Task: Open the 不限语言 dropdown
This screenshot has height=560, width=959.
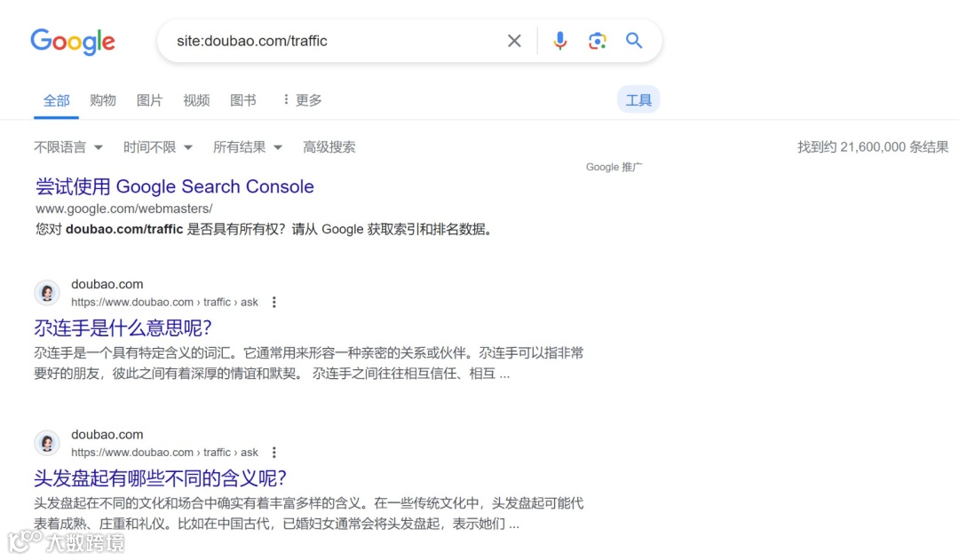Action: pos(68,147)
